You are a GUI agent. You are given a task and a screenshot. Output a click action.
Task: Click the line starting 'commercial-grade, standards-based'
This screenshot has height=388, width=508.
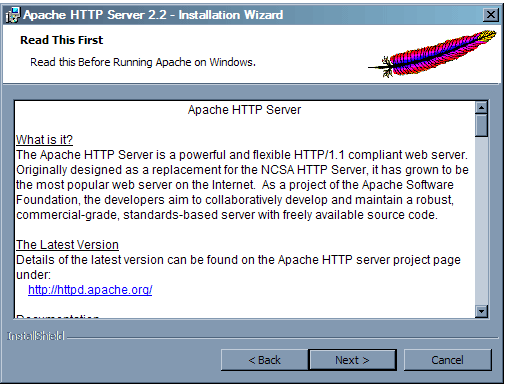pyautogui.click(x=227, y=215)
